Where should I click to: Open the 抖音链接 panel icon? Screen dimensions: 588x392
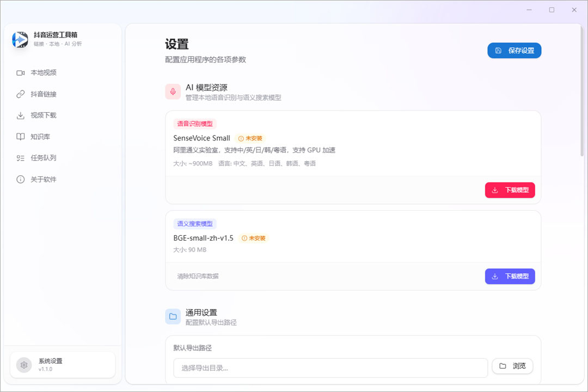click(20, 94)
